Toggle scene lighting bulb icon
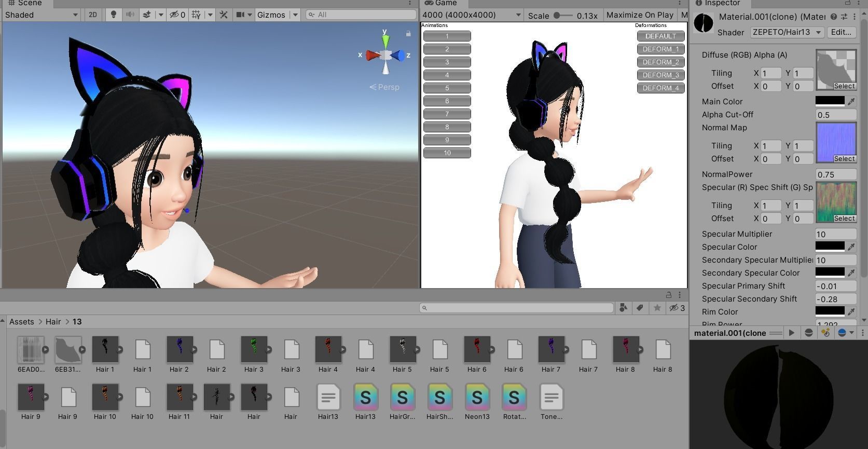The height and width of the screenshot is (449, 868). tap(114, 15)
